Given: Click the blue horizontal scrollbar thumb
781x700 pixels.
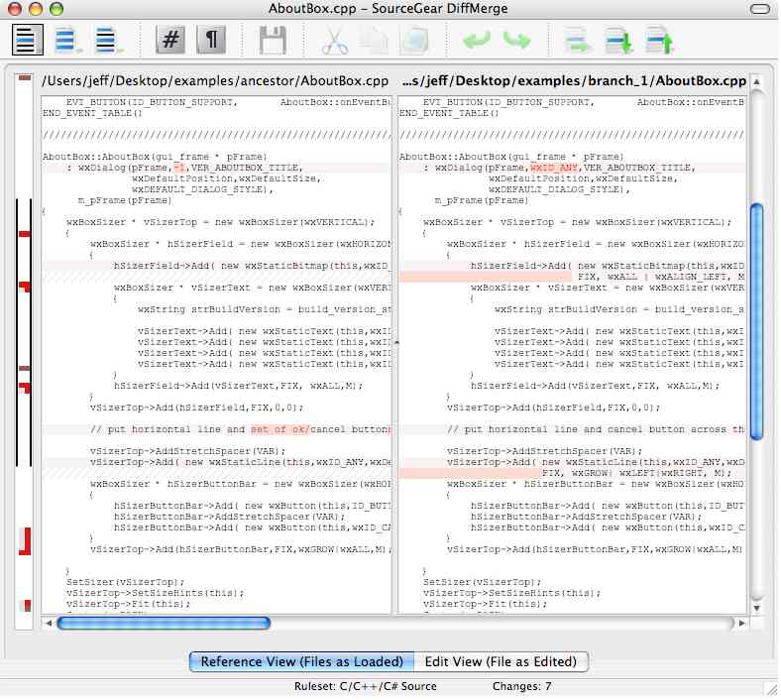Looking at the screenshot, I should pyautogui.click(x=164, y=623).
